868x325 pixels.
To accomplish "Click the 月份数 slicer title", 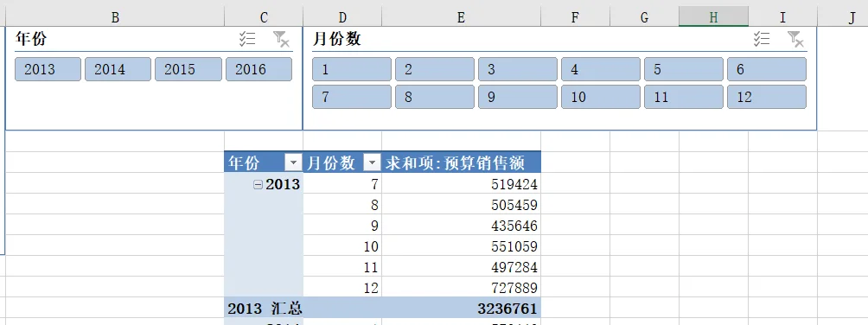I will pos(336,39).
